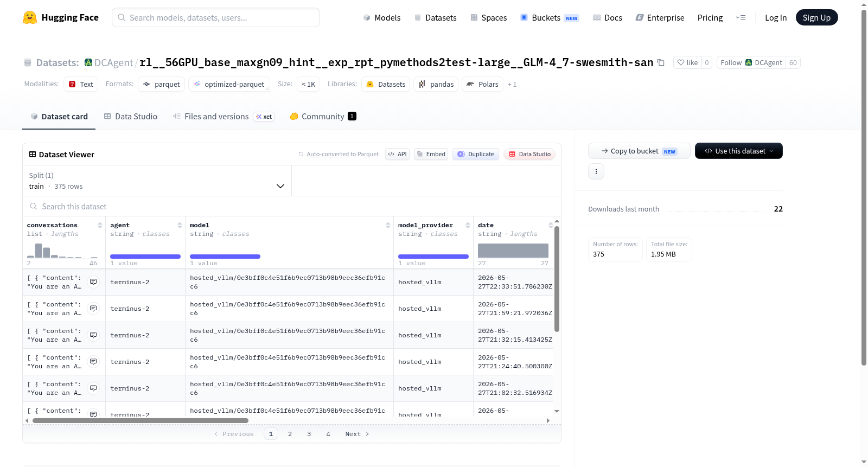Open Datasets in the top navigation
This screenshot has width=868, height=467.
pos(435,17)
